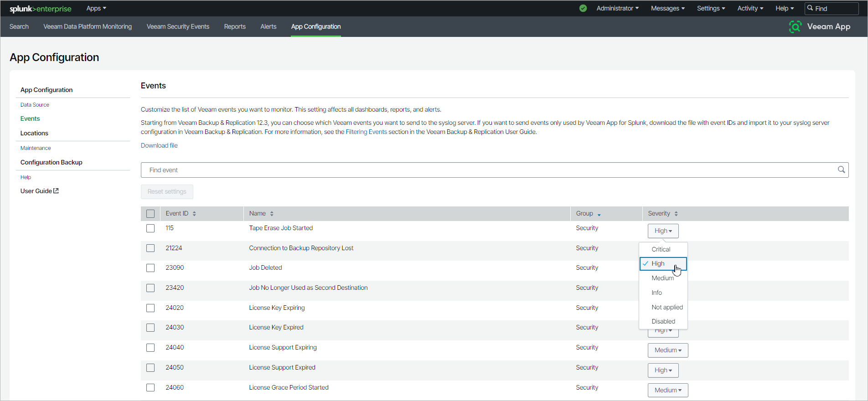Click the search magnifier in Find event field
Screen dimensions: 868x401
point(841,170)
